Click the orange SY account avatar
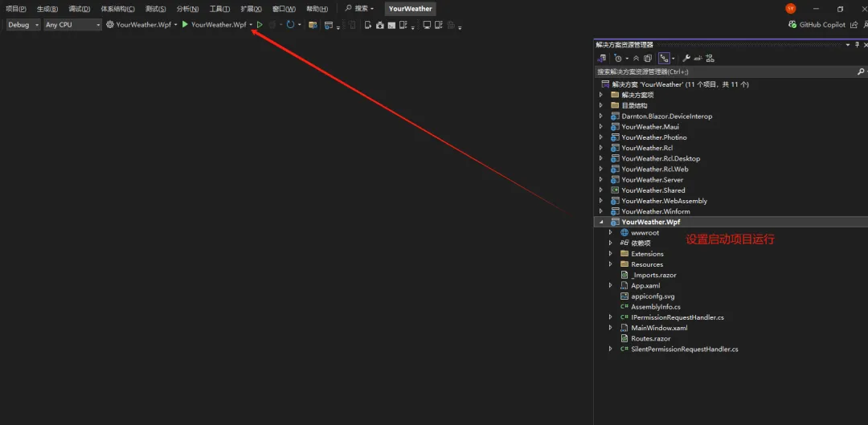Image resolution: width=868 pixels, height=425 pixels. [x=791, y=9]
